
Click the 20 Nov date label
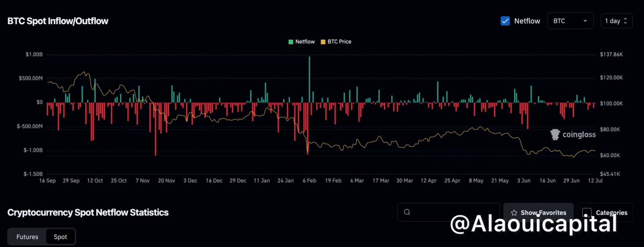tap(166, 181)
